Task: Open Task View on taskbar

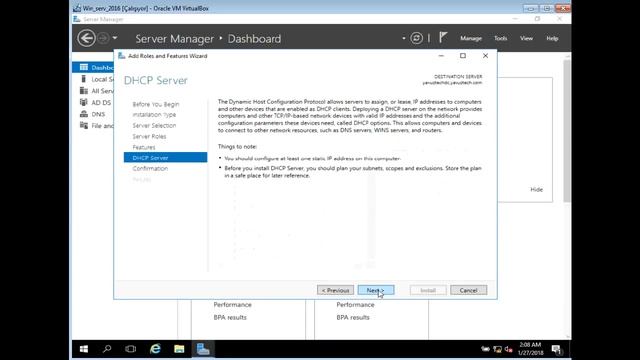Action: (131, 349)
